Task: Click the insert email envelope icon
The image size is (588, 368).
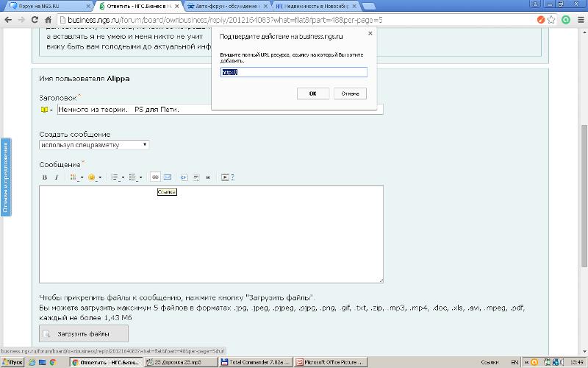Action: [x=167, y=177]
